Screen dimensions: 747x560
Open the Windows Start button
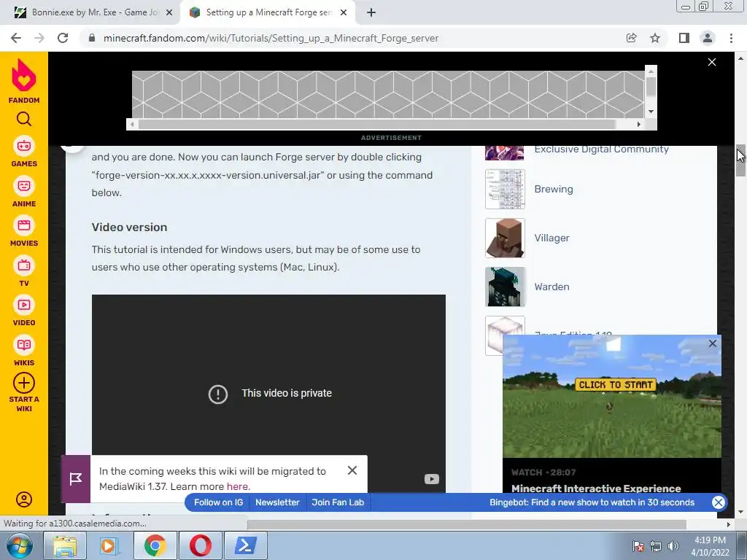[x=20, y=545]
